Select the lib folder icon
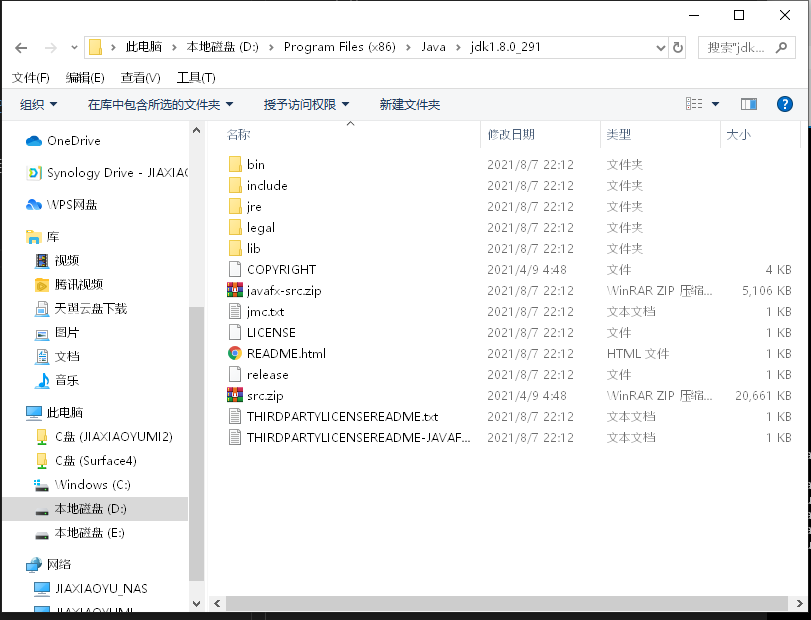 coord(235,248)
